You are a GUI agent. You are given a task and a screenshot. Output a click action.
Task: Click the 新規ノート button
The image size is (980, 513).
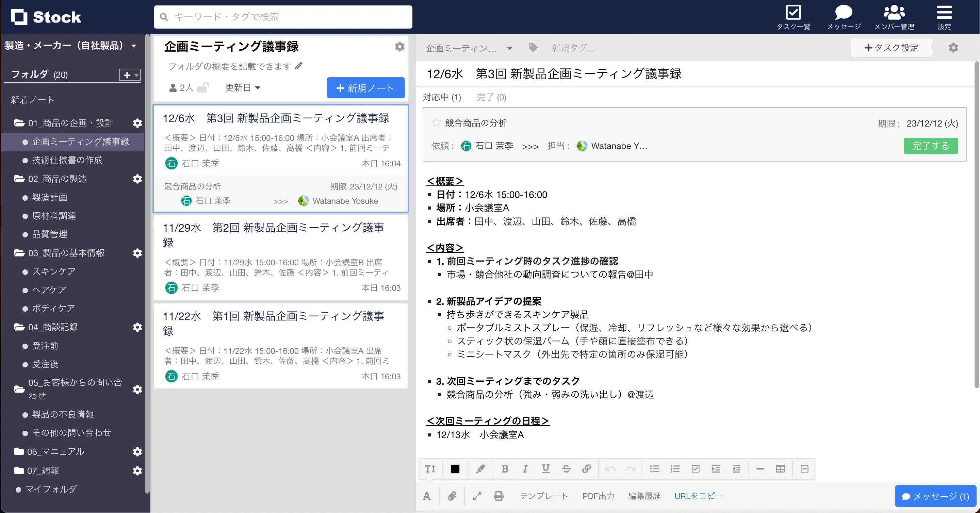[365, 88]
